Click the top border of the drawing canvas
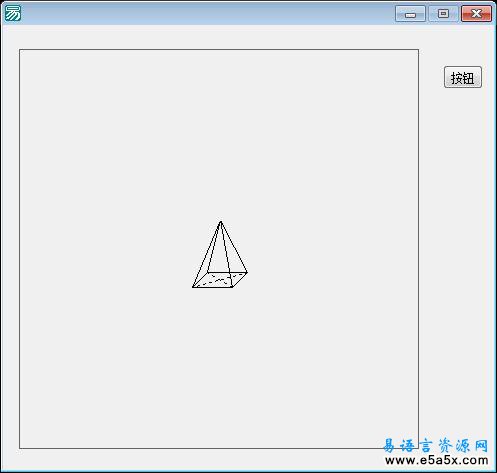This screenshot has width=497, height=473. tap(219, 50)
